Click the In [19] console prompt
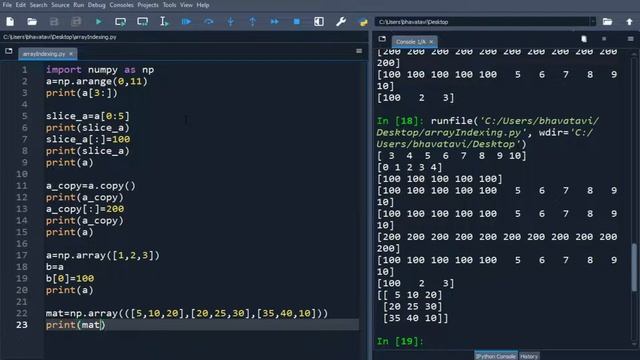 pos(400,341)
